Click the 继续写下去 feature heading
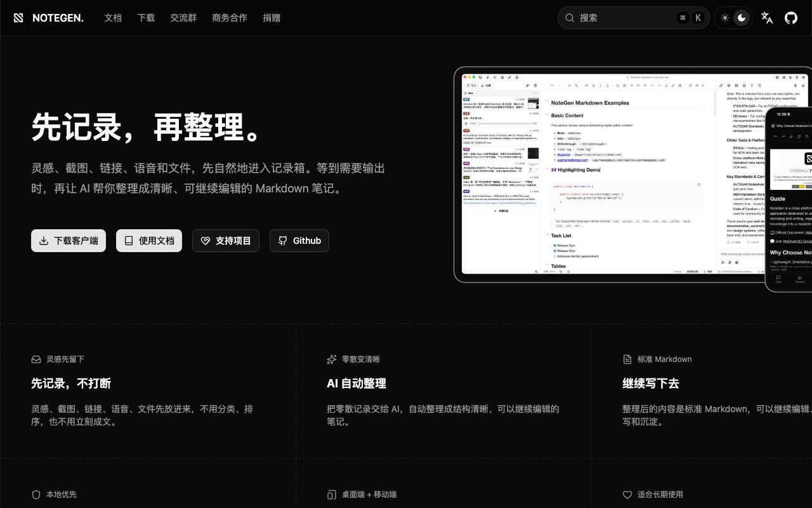The height and width of the screenshot is (508, 812). pos(651,384)
